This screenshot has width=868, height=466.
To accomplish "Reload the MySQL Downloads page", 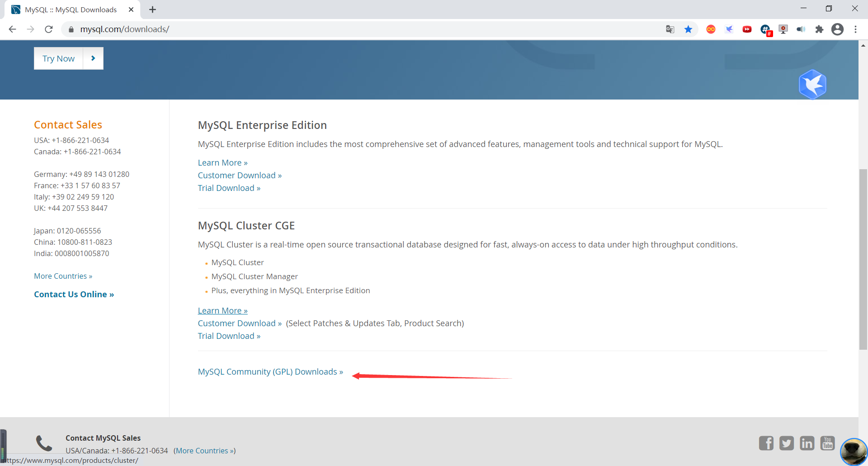I will [x=49, y=29].
